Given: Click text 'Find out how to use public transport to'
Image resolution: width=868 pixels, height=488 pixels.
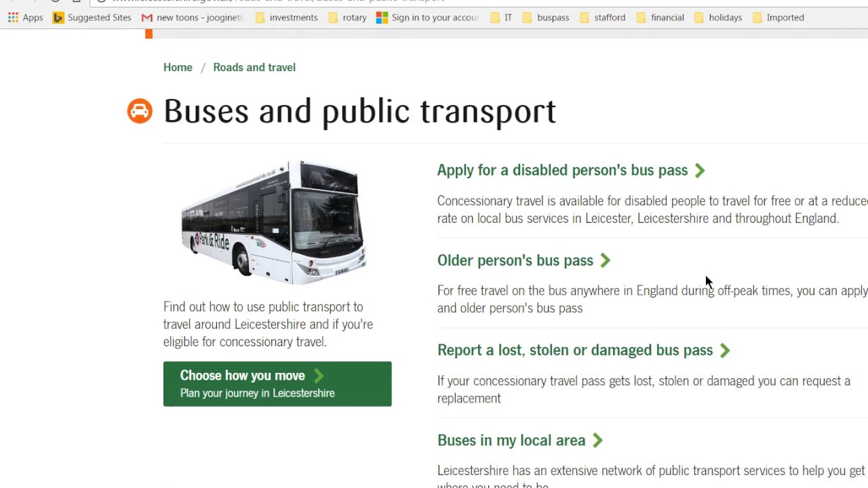Looking at the screenshot, I should 263,307.
